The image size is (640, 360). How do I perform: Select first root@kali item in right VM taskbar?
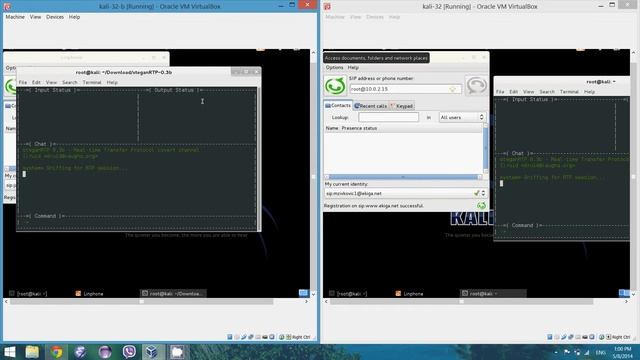348,293
